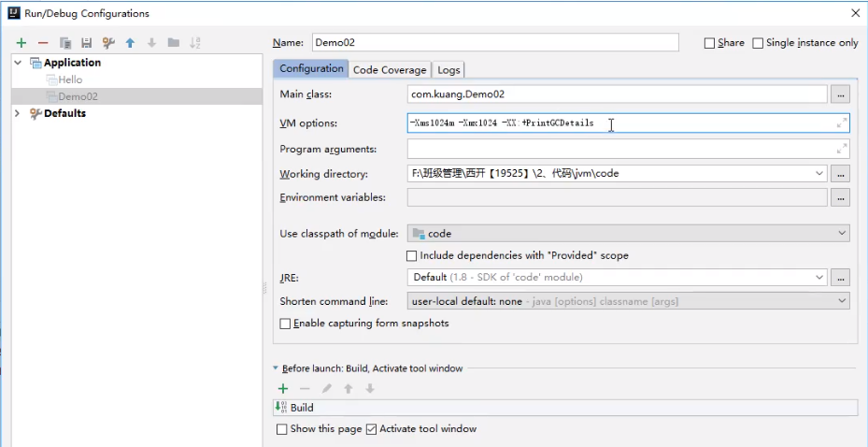This screenshot has height=447, width=868.
Task: Select the Hello configuration in the tree
Action: click(x=70, y=79)
